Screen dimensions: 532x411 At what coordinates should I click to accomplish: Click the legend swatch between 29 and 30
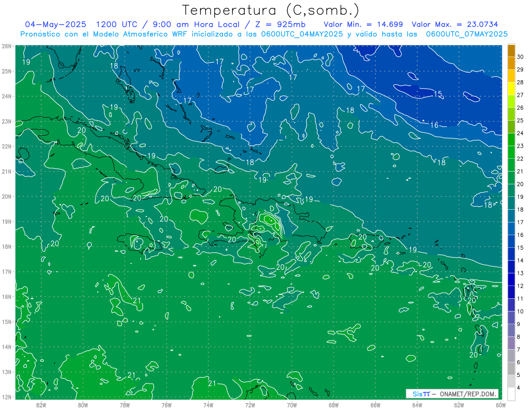(x=511, y=63)
